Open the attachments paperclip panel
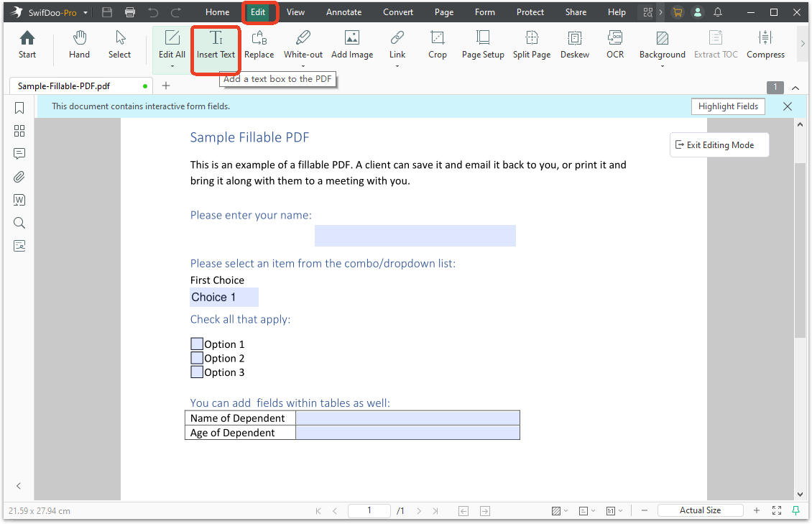The image size is (812, 524). (x=19, y=177)
